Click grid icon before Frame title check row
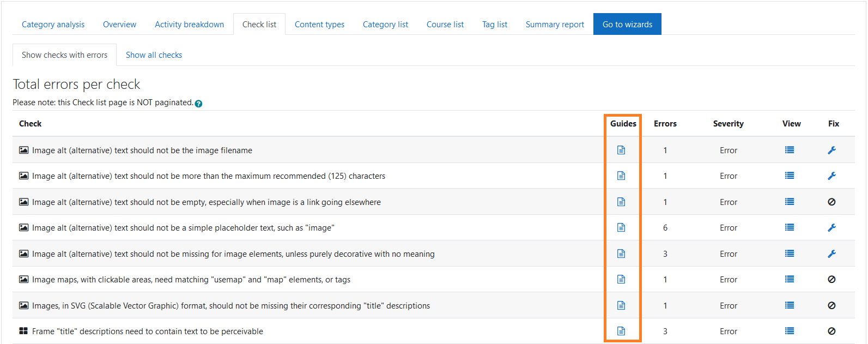The image size is (868, 344). tap(23, 331)
